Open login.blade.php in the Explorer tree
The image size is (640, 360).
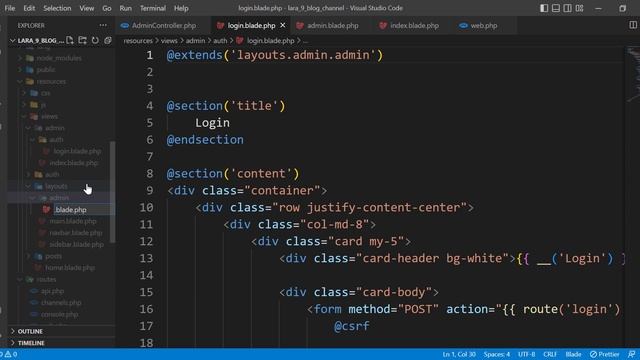pyautogui.click(x=77, y=151)
